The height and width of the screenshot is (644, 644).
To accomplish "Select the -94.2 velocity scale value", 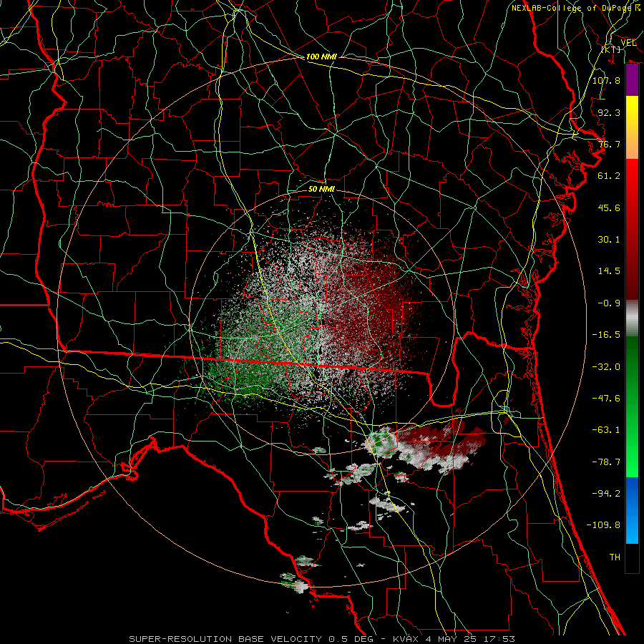I will 606,494.
